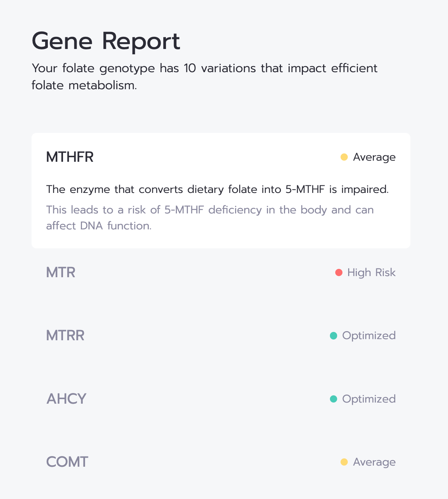Click the red High Risk dot for MTR
This screenshot has height=499, width=448.
[339, 273]
